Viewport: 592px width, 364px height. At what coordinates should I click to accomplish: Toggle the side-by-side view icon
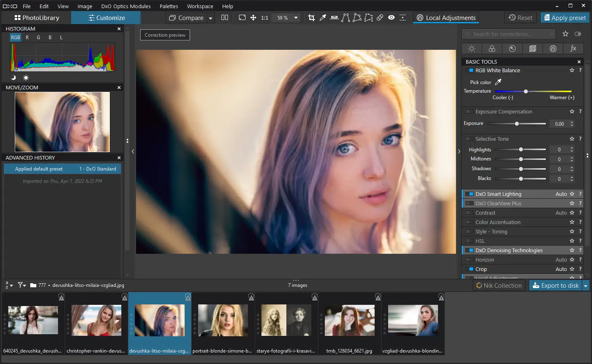(225, 18)
